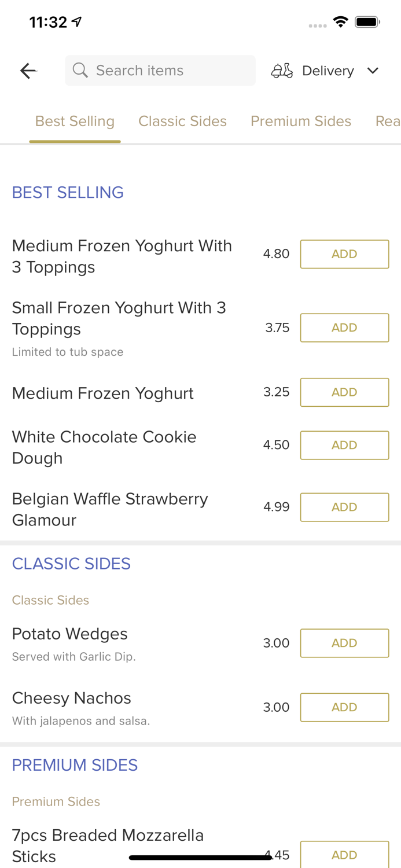Switch to the Classic Sides tab

coord(183,121)
